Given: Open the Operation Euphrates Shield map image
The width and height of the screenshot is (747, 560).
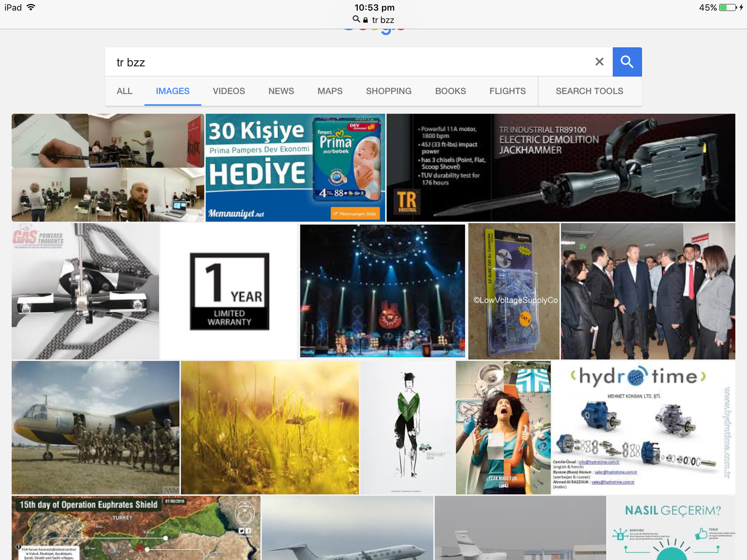Looking at the screenshot, I should coord(136,528).
